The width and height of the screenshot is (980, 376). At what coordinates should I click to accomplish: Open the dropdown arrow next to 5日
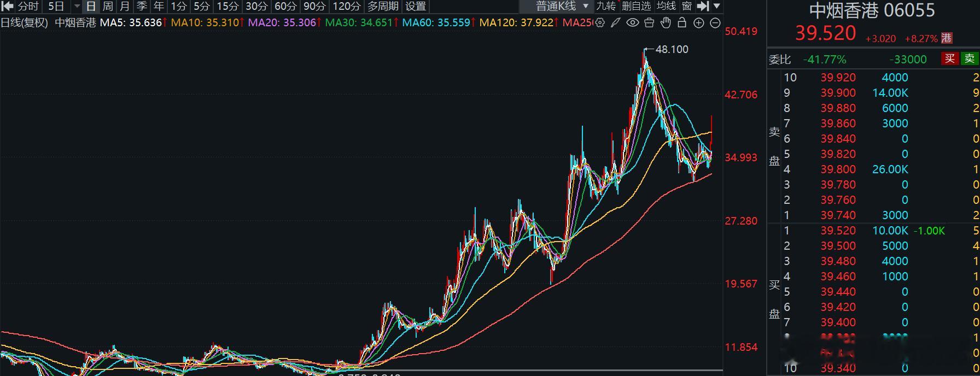pos(77,7)
